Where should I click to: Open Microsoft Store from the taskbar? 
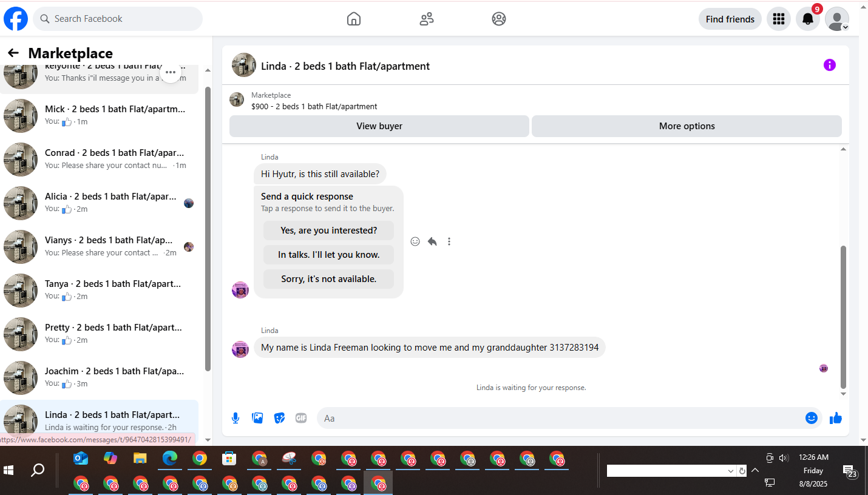tap(229, 459)
